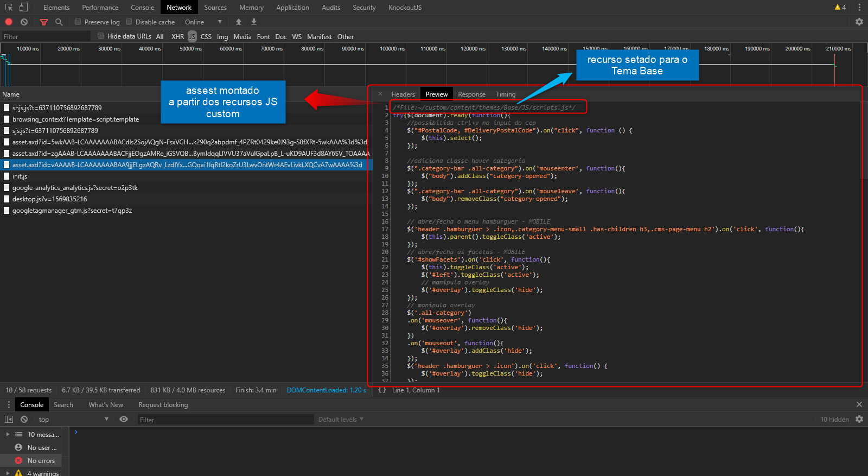Toggle the XHR resource type filter
The height and width of the screenshot is (476, 868).
[177, 36]
